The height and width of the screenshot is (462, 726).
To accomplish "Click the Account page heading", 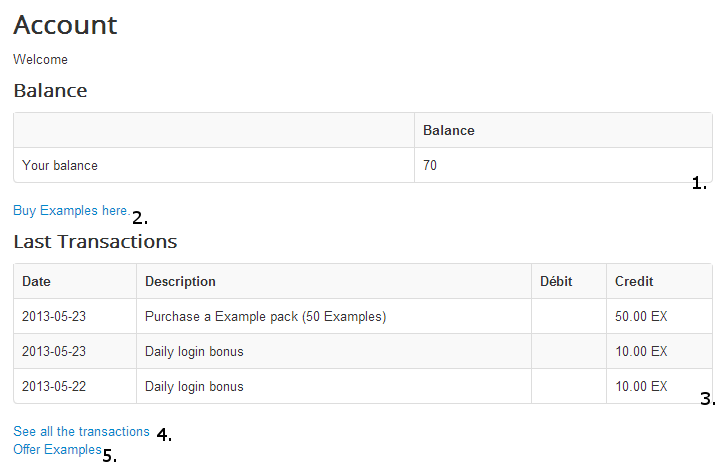I will (65, 25).
